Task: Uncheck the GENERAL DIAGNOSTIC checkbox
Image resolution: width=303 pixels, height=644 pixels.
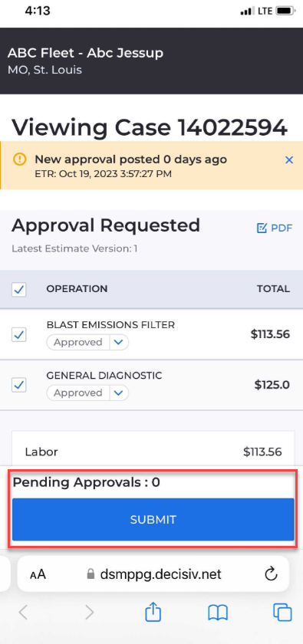Action: (19, 385)
